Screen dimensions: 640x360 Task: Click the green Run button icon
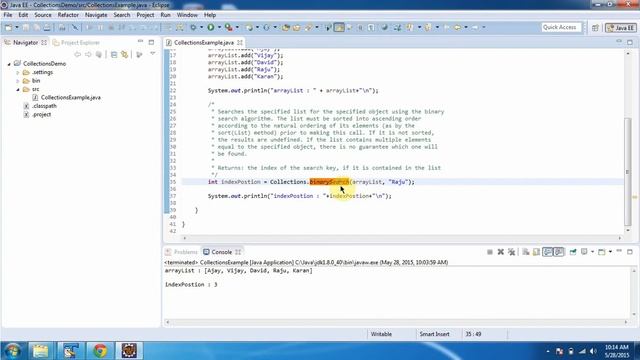click(211, 27)
